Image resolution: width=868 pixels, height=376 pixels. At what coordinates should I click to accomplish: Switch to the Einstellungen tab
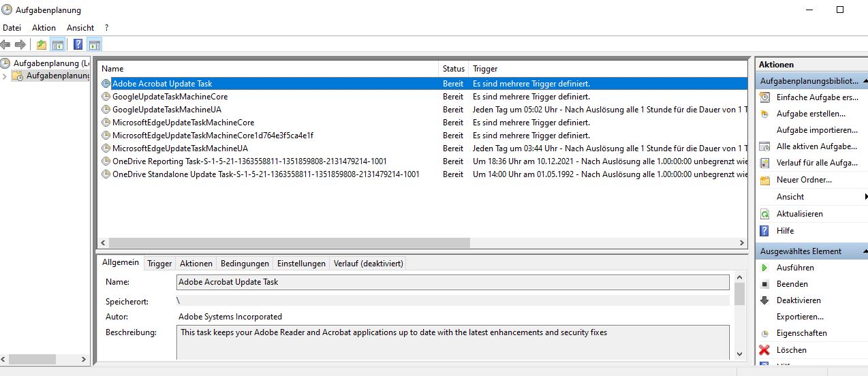tap(301, 264)
